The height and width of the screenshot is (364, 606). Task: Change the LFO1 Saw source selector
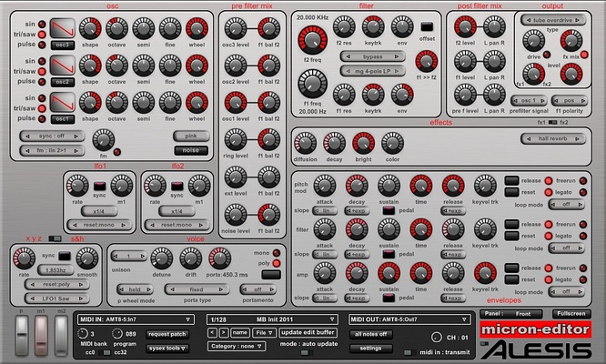[56, 298]
